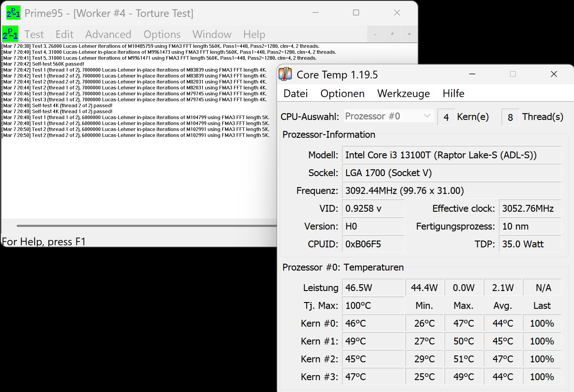Image resolution: width=574 pixels, height=392 pixels.
Task: Open the Window menu in Prime95
Action: 212,34
